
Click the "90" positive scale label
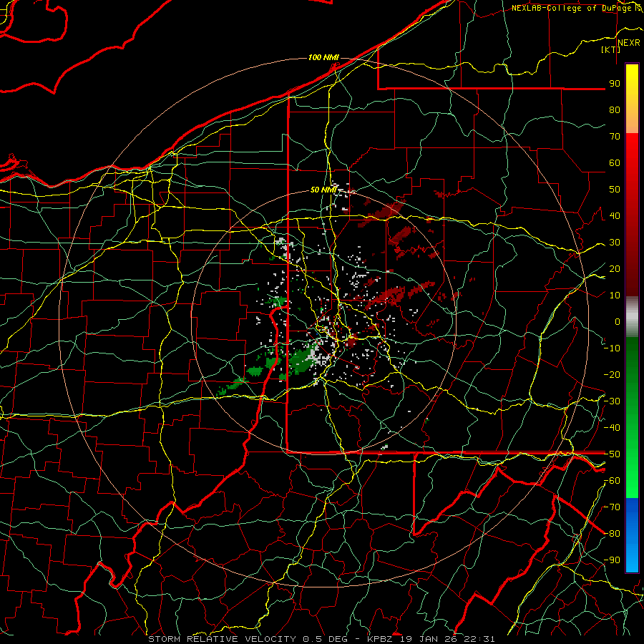click(615, 84)
